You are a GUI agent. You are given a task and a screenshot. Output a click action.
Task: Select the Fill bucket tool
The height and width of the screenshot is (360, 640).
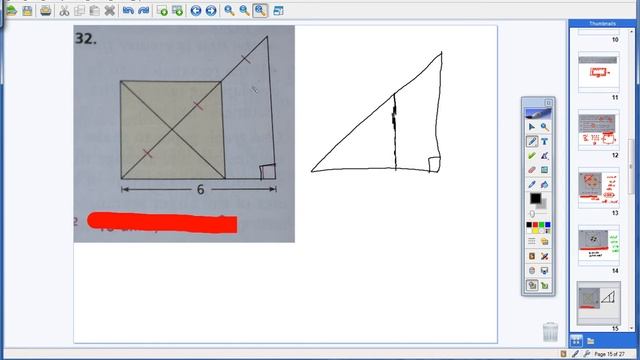coord(544,184)
